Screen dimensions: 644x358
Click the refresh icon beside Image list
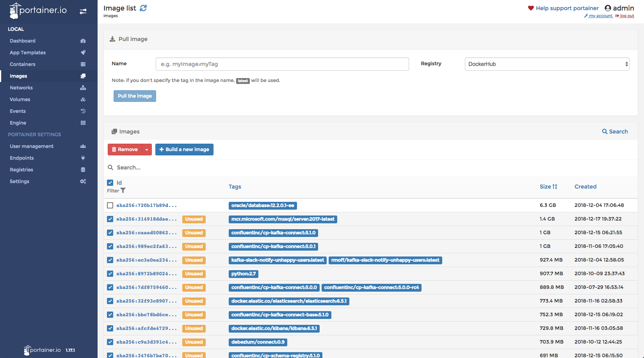(143, 8)
